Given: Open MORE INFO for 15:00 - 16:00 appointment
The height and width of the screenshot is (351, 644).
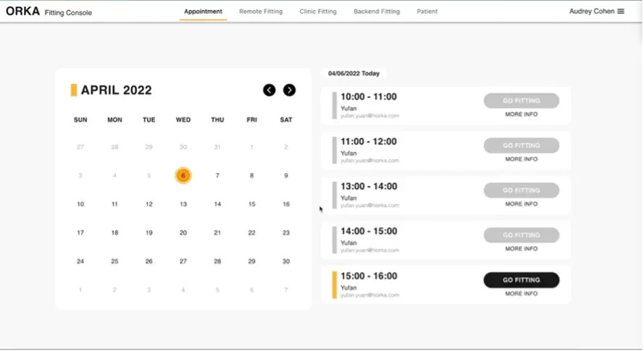Looking at the screenshot, I should click(x=521, y=294).
